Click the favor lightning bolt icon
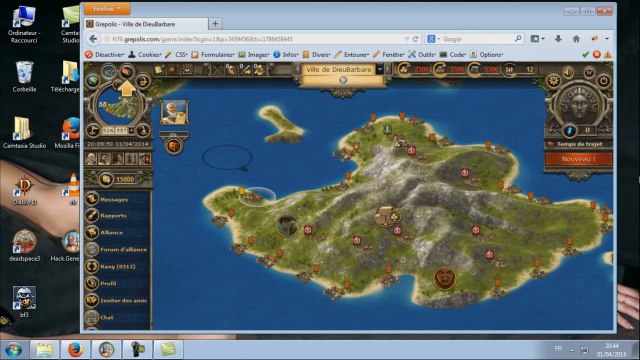Image resolution: width=640 pixels, height=360 pixels. tap(569, 131)
